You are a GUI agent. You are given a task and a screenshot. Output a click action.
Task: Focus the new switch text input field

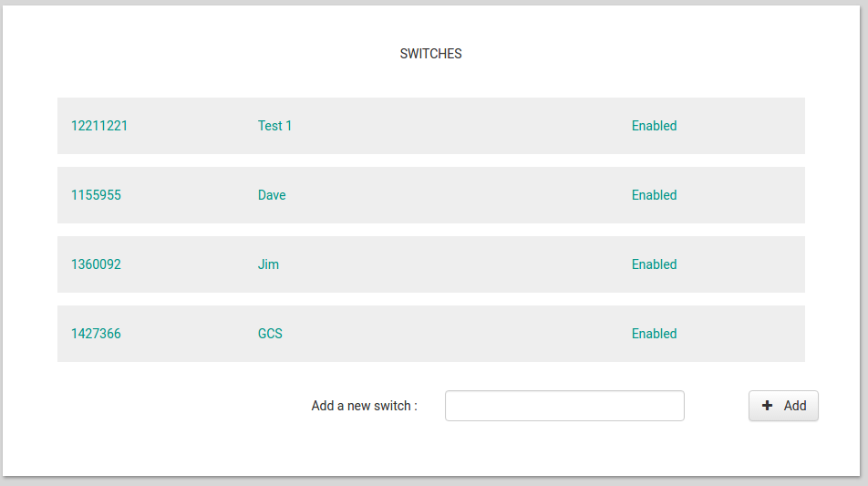click(564, 406)
